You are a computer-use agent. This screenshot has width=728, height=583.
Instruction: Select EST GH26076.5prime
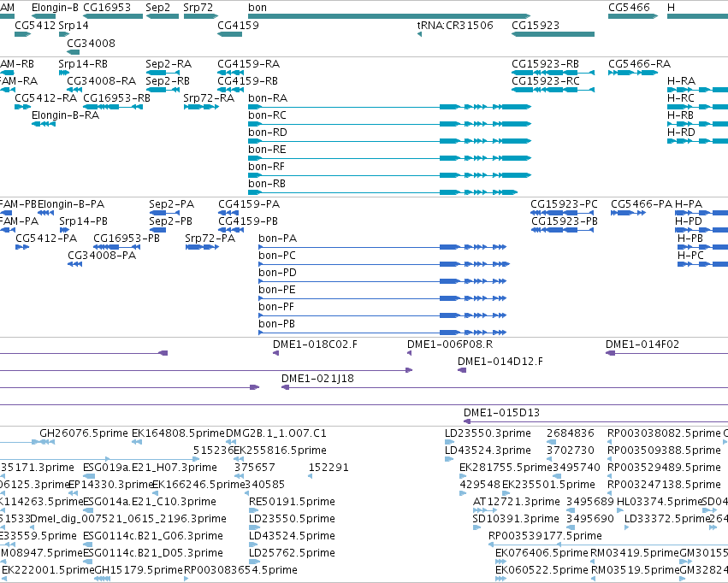tap(47, 442)
